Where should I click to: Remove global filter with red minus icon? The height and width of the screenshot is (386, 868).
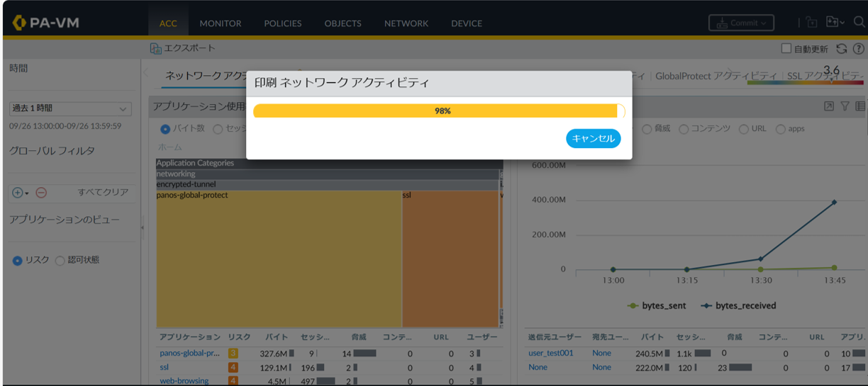(x=41, y=193)
